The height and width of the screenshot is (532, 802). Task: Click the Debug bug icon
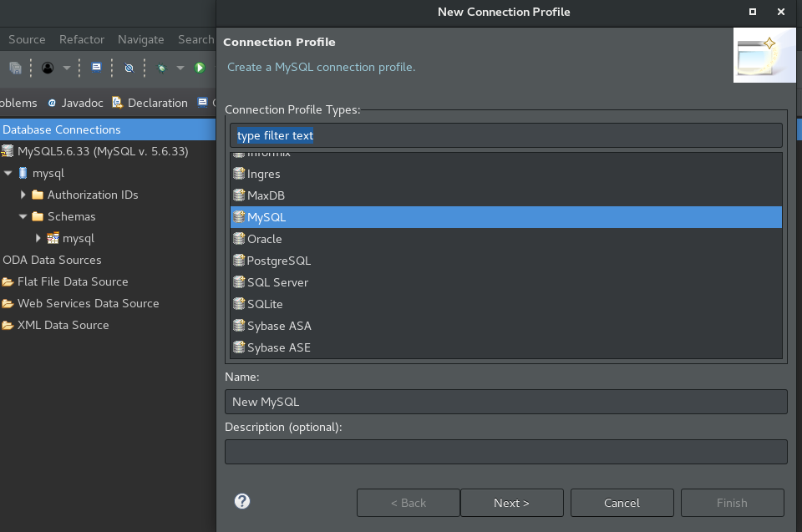162,68
